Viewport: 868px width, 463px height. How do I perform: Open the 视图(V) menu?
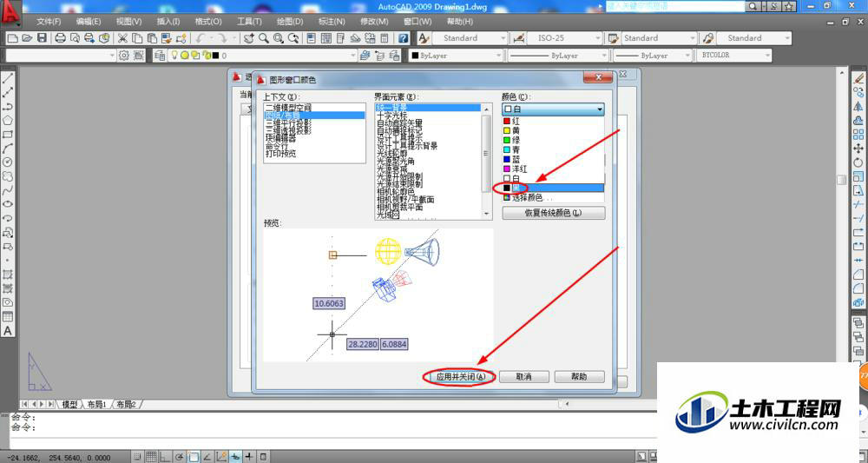coord(128,22)
